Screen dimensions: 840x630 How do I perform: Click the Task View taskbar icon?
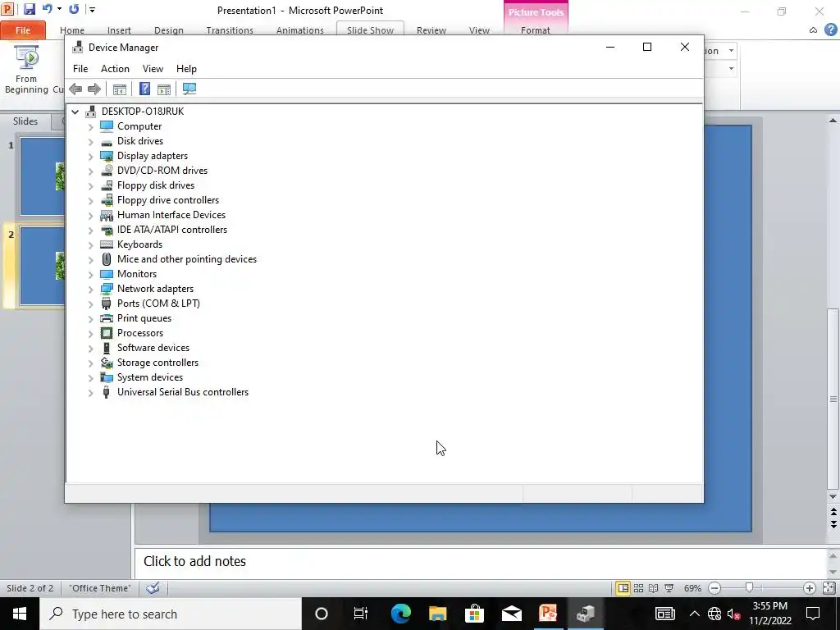361,614
